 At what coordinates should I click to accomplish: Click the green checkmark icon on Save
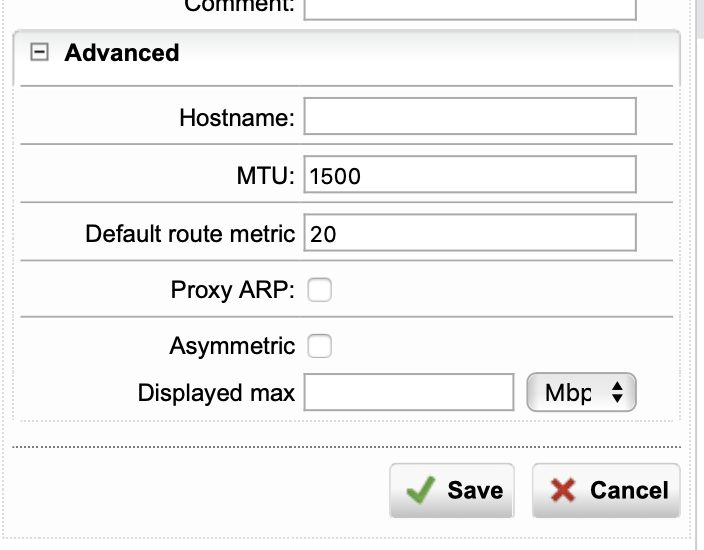click(x=421, y=490)
